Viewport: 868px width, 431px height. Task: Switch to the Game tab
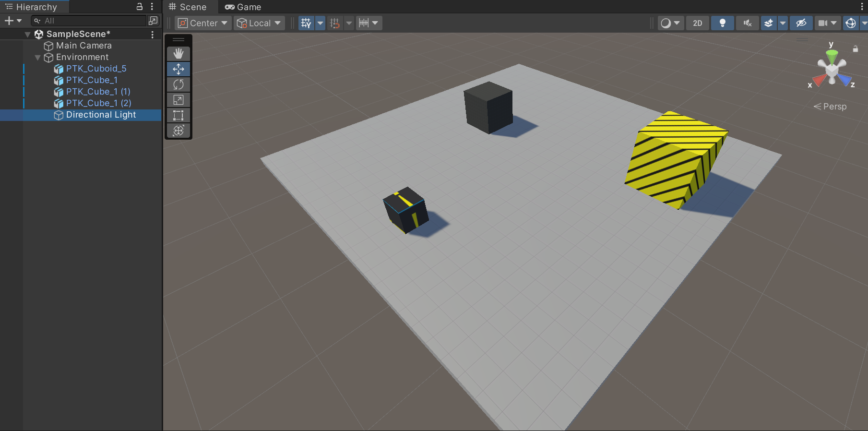pyautogui.click(x=243, y=7)
